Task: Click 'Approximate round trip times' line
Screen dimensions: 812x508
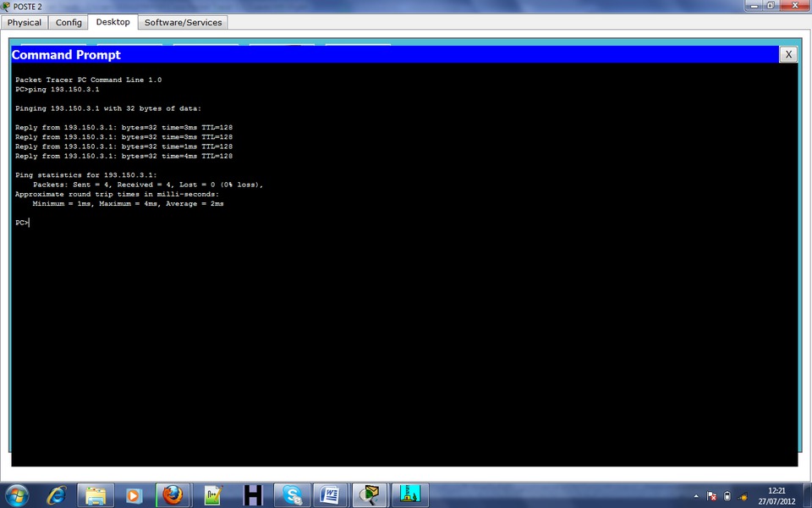Action: pos(117,194)
